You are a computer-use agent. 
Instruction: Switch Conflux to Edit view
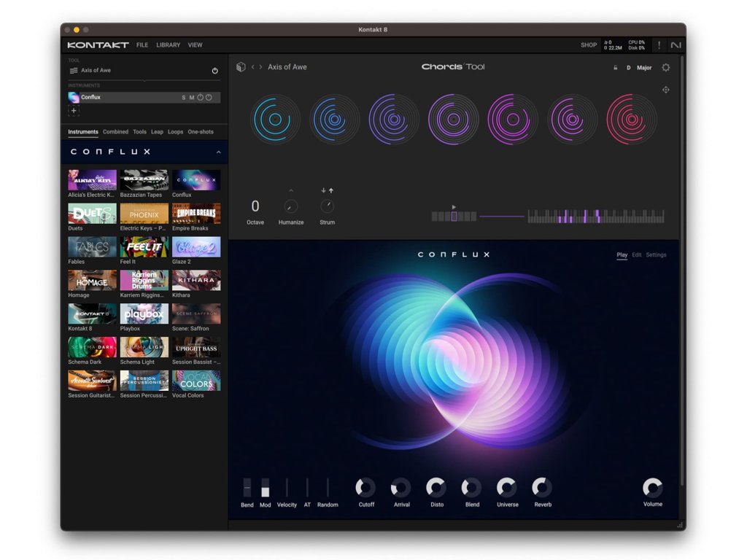pos(636,254)
